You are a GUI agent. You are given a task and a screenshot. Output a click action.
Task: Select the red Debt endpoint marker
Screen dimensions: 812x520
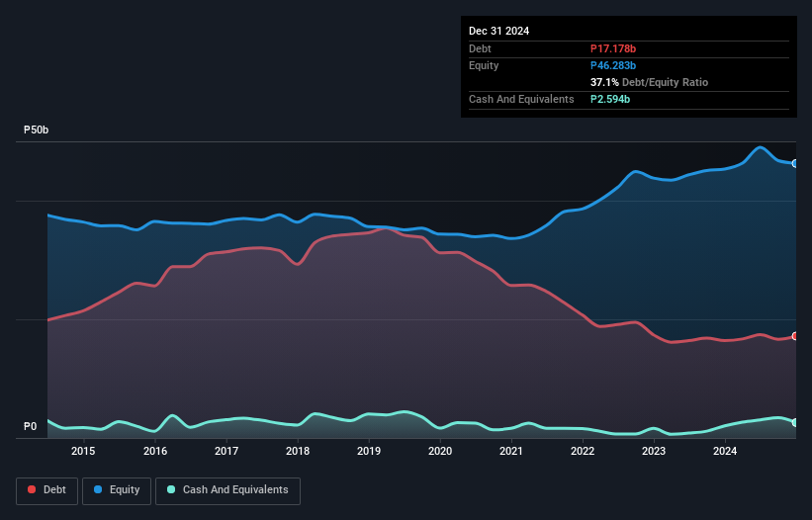(795, 336)
